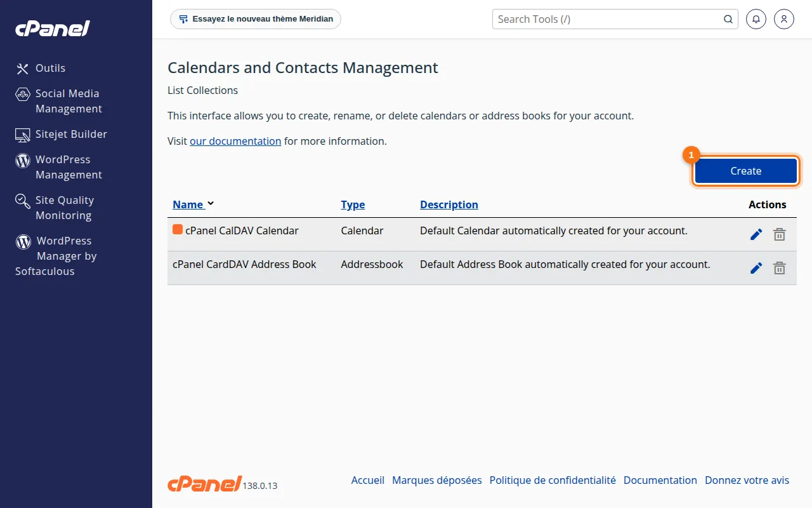Screen dimensions: 812x508
Task: Sort by Description column header
Action: (x=449, y=204)
